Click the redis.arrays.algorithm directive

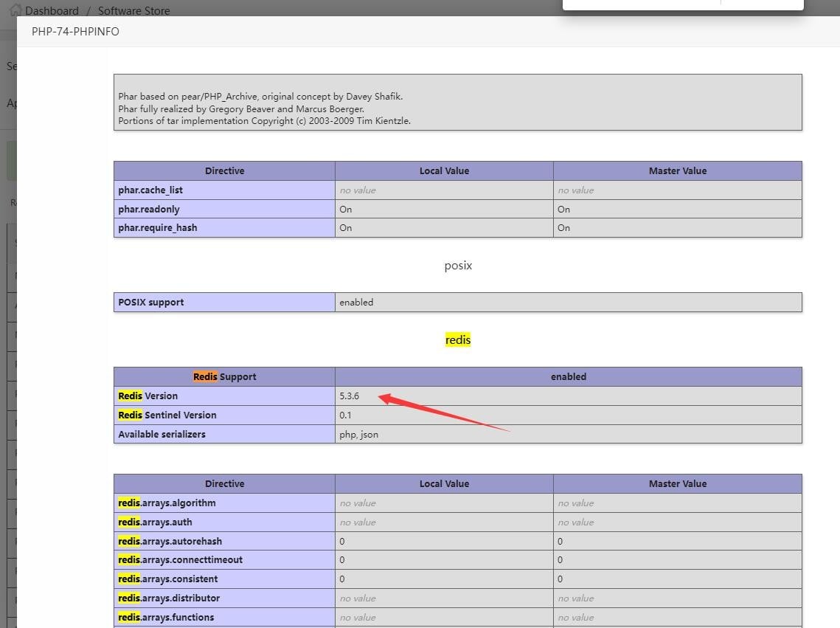167,503
